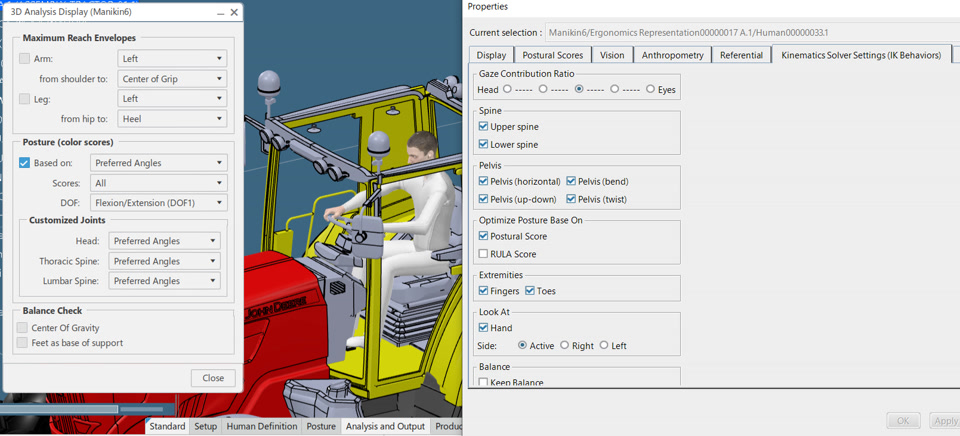Go to the Vision properties tab
Screen dimensions: 960x436
(x=612, y=55)
